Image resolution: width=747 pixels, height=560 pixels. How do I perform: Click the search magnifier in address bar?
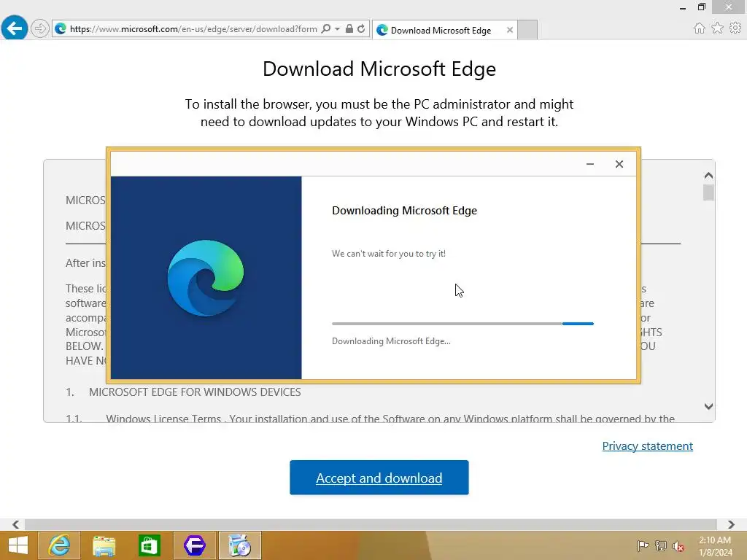click(326, 28)
